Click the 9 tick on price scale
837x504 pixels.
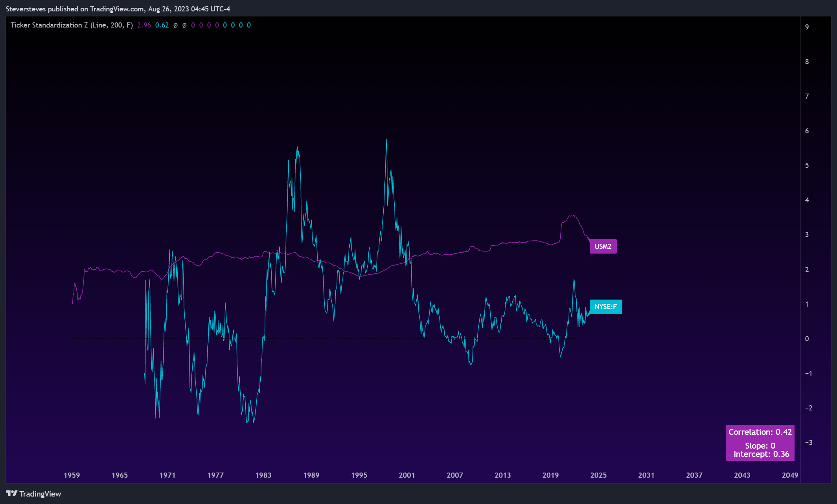click(807, 27)
